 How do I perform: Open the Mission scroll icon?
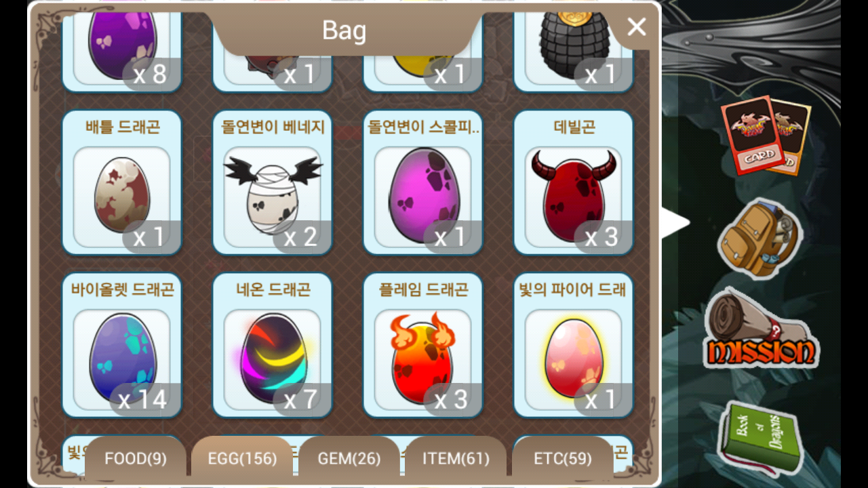tap(760, 329)
